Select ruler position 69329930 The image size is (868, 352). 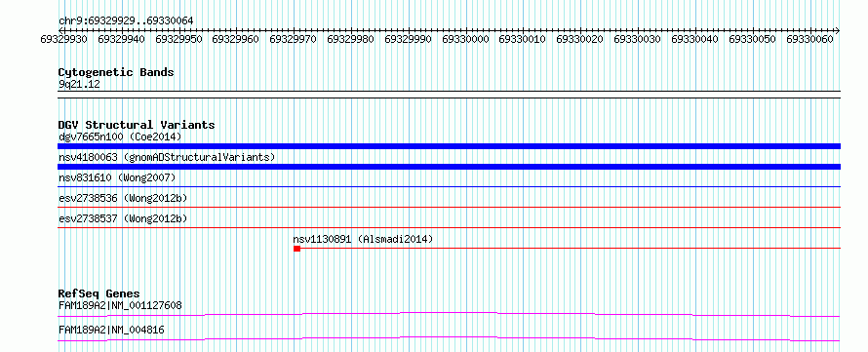coord(63,39)
